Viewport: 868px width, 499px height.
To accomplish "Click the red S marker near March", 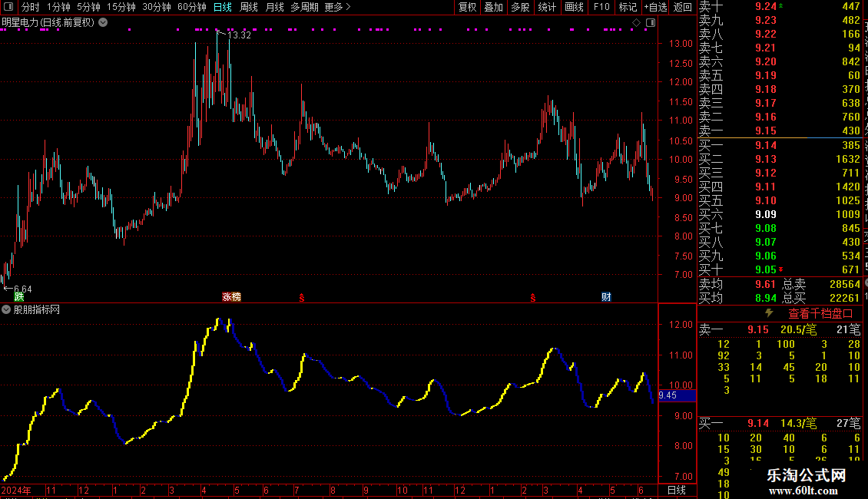I will pyautogui.click(x=533, y=298).
